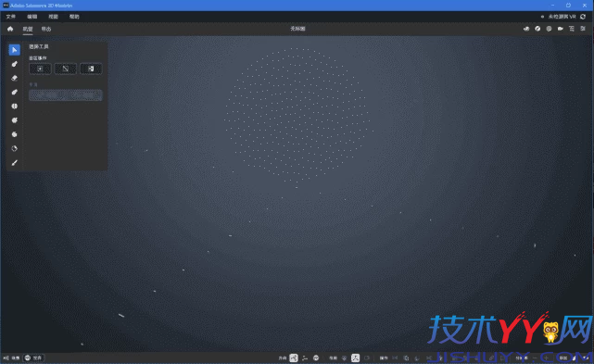This screenshot has width=594, height=364.
Task: Toggle the second highlighted bottom-bar icon
Action: tap(355, 358)
